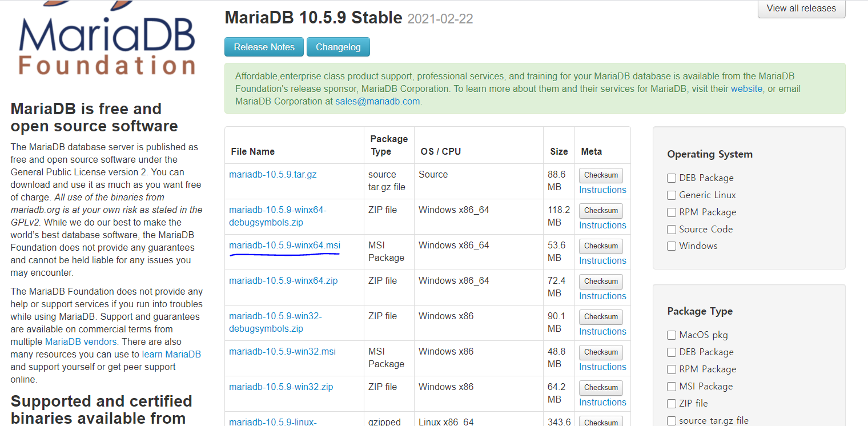The width and height of the screenshot is (868, 426).
Task: Check DEB Package under Package Type
Action: (x=672, y=353)
